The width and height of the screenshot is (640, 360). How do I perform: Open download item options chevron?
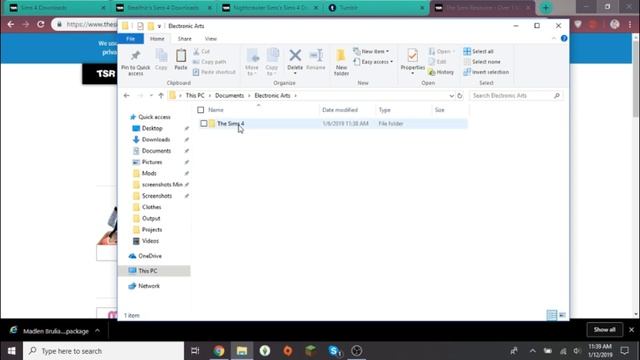(x=97, y=331)
